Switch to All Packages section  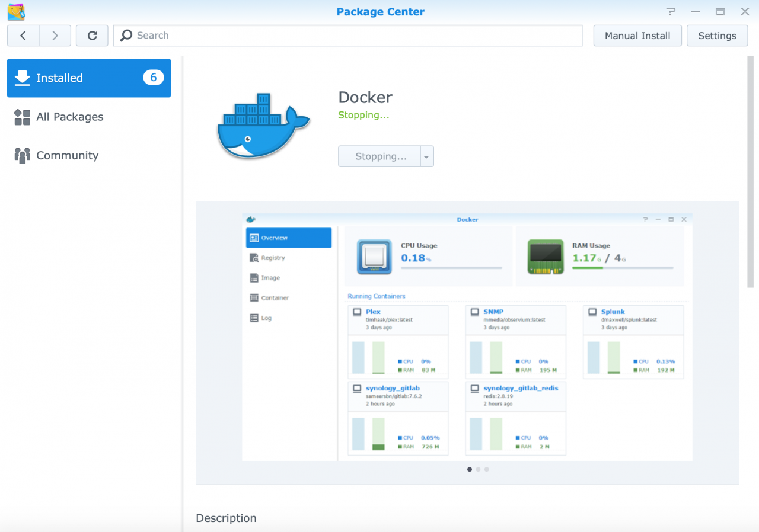pos(69,117)
